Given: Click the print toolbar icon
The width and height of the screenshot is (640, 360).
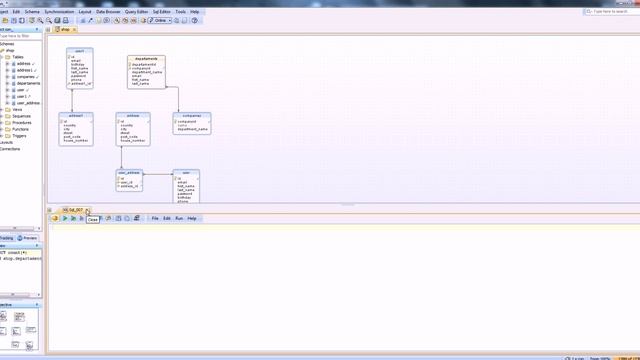Looking at the screenshot, I should coord(66,20).
